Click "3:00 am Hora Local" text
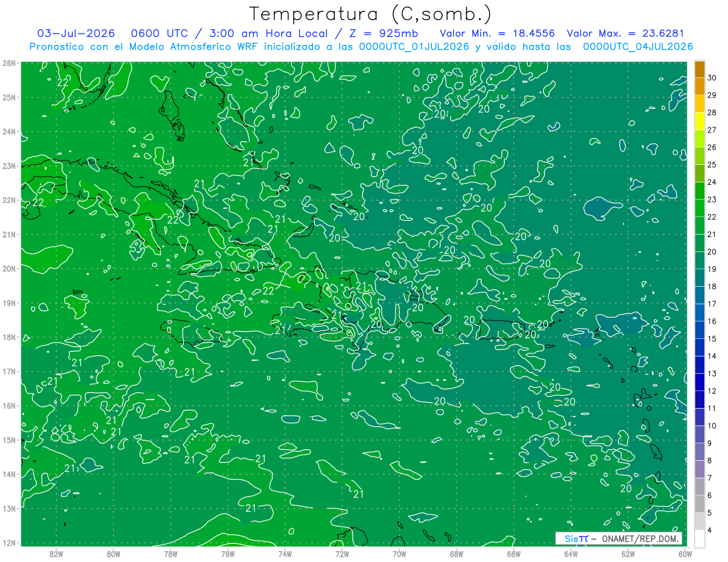Image resolution: width=728 pixels, height=562 pixels. 269,33
